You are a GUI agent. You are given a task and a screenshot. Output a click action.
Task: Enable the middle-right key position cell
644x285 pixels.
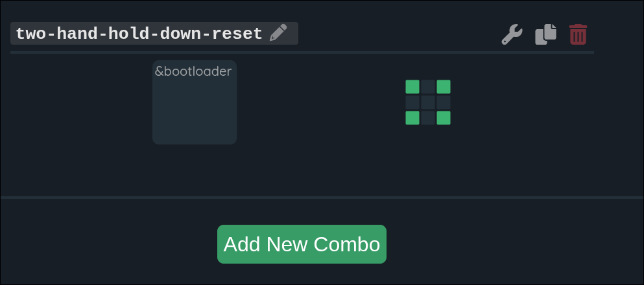point(444,102)
